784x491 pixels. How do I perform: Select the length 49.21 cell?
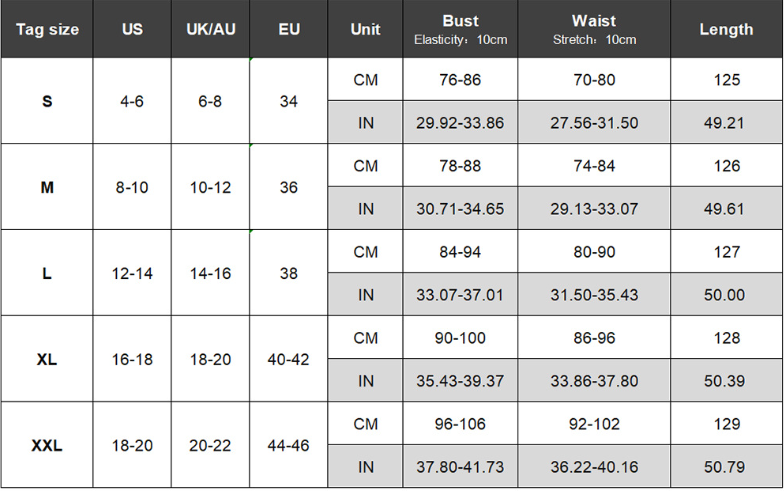tap(726, 122)
